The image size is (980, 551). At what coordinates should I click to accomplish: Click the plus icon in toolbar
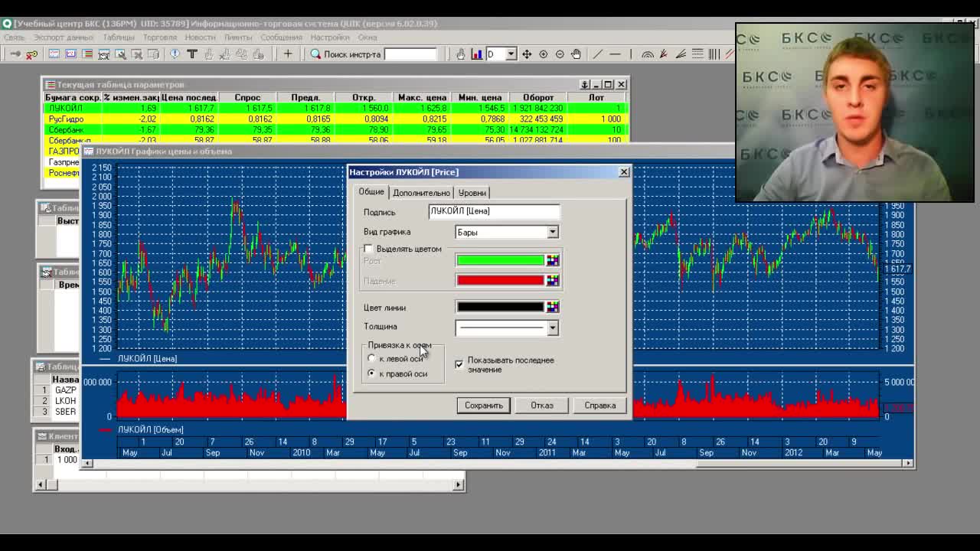(x=288, y=54)
